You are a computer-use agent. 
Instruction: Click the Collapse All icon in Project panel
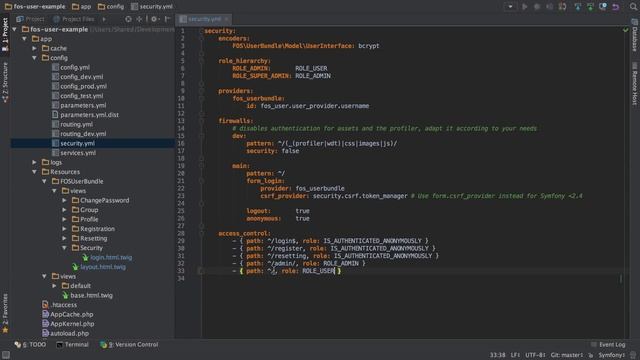click(139, 19)
